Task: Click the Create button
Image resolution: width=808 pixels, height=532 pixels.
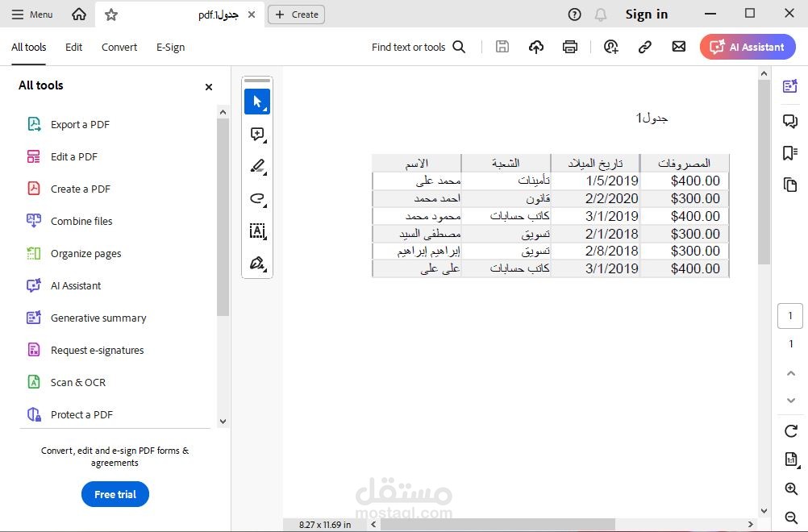Action: click(x=296, y=15)
